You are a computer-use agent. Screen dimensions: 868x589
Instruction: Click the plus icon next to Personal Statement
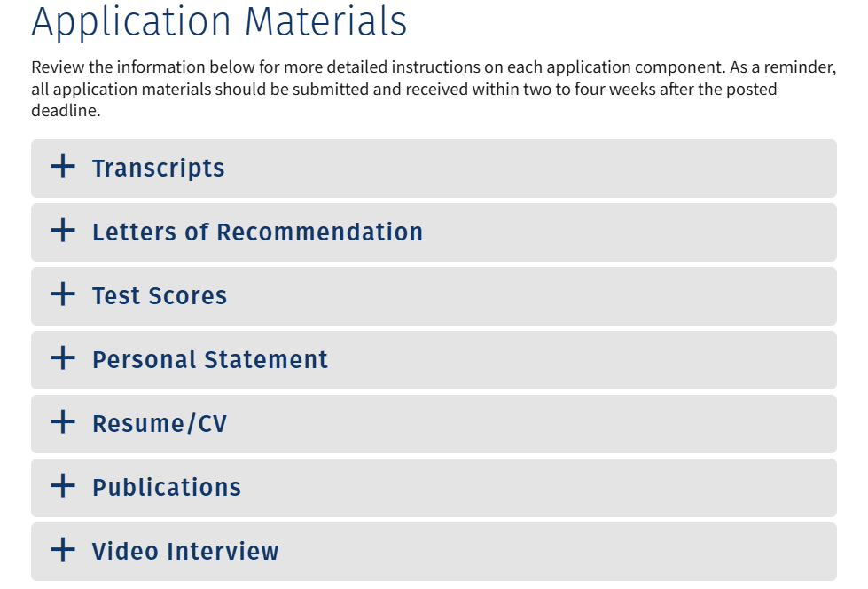(63, 357)
